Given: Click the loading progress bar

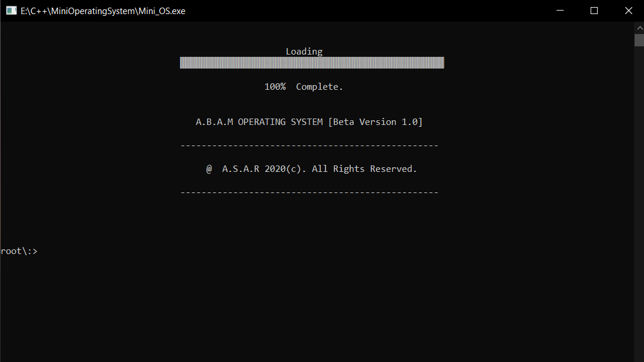Looking at the screenshot, I should 311,62.
